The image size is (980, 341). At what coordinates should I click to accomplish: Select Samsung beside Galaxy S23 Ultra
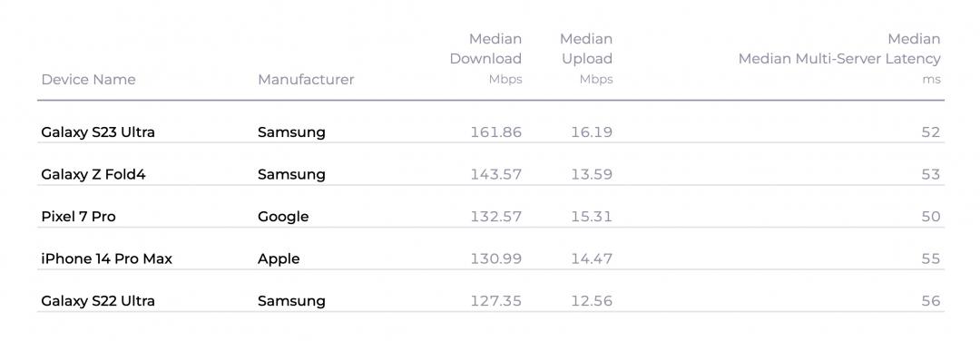(x=291, y=132)
